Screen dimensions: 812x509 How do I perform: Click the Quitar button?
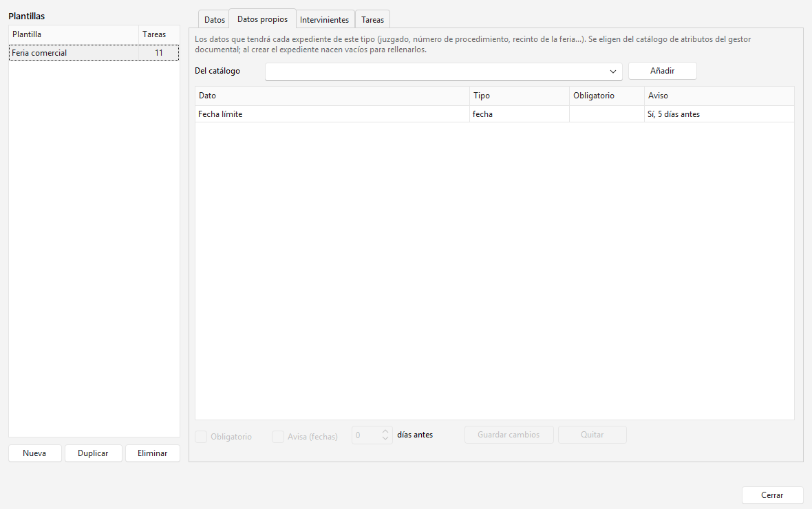592,435
